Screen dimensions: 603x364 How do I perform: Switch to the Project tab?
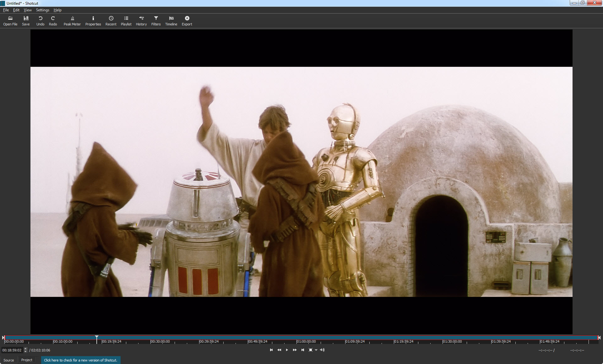coord(27,360)
